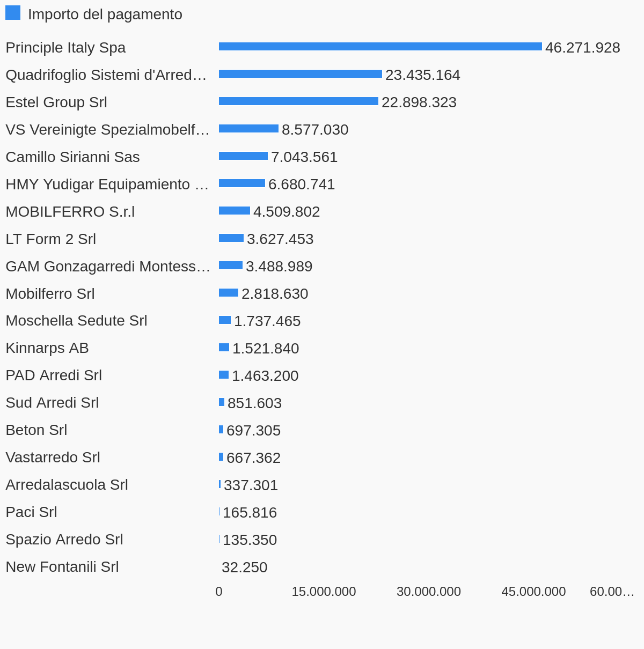
Task: Click the label 'Paci Srl'
Action: 31,512
